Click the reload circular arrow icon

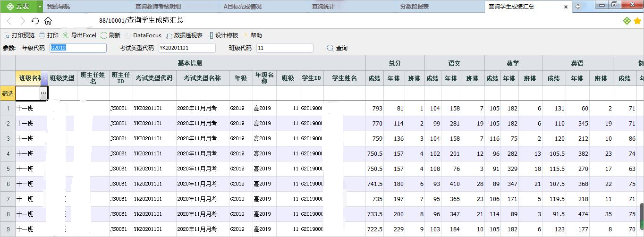pos(35,21)
